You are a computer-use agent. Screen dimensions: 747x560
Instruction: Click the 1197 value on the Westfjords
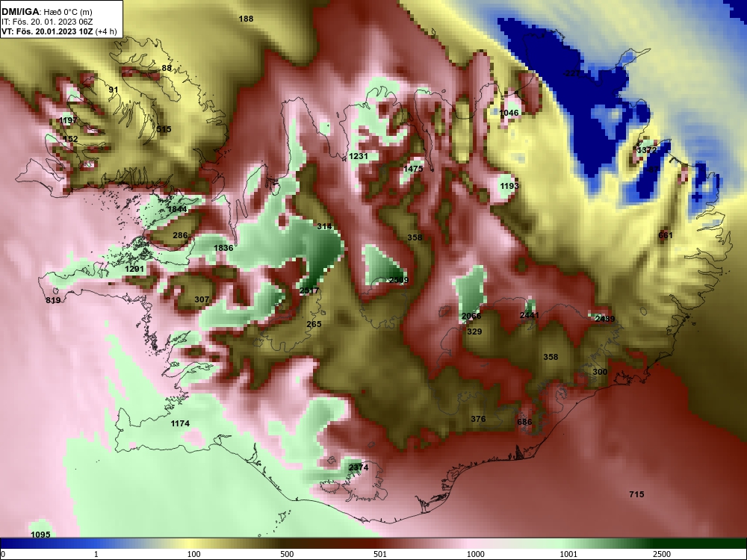[68, 120]
